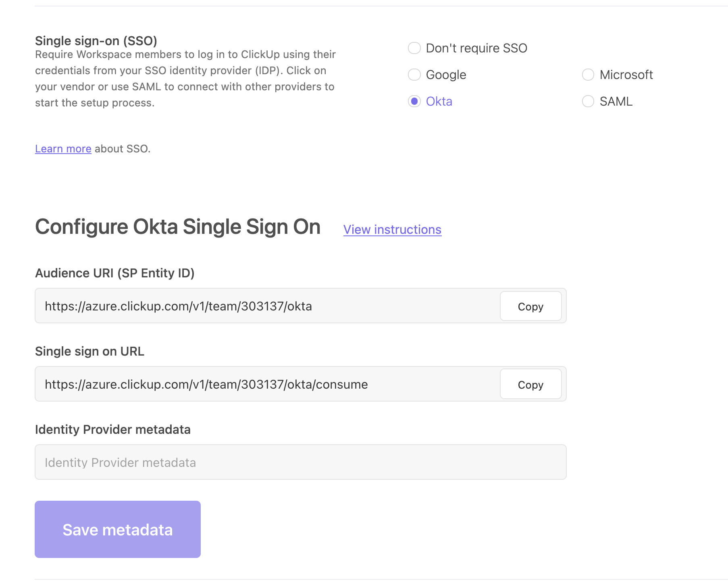Click inside the Audience URI text field
This screenshot has height=587, width=728.
[x=266, y=306]
